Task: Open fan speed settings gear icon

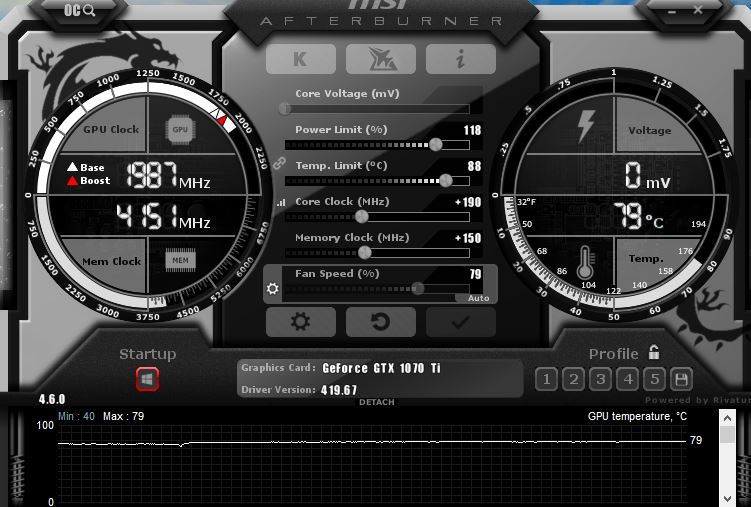Action: coord(273,288)
